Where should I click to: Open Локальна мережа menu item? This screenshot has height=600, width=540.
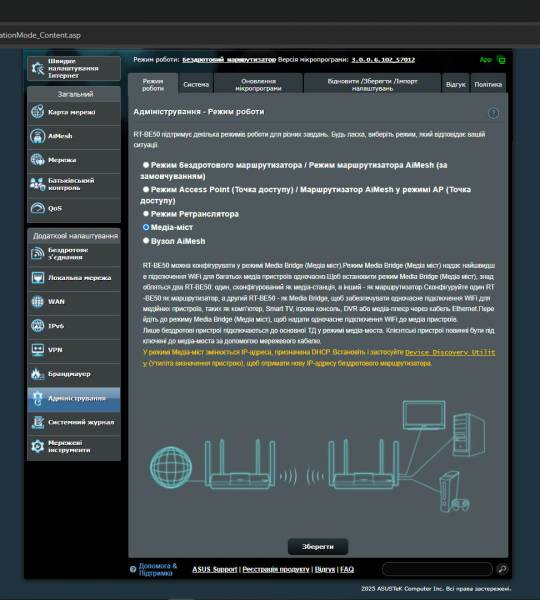pos(74,278)
